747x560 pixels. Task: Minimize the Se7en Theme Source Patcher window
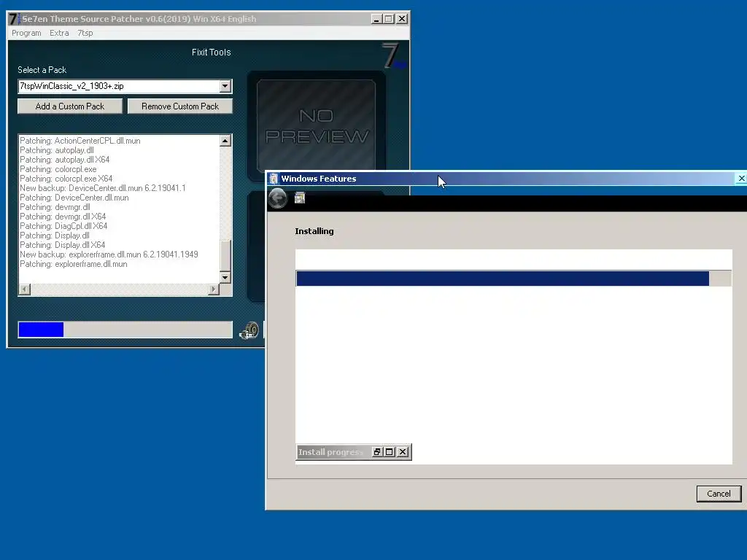pyautogui.click(x=376, y=19)
